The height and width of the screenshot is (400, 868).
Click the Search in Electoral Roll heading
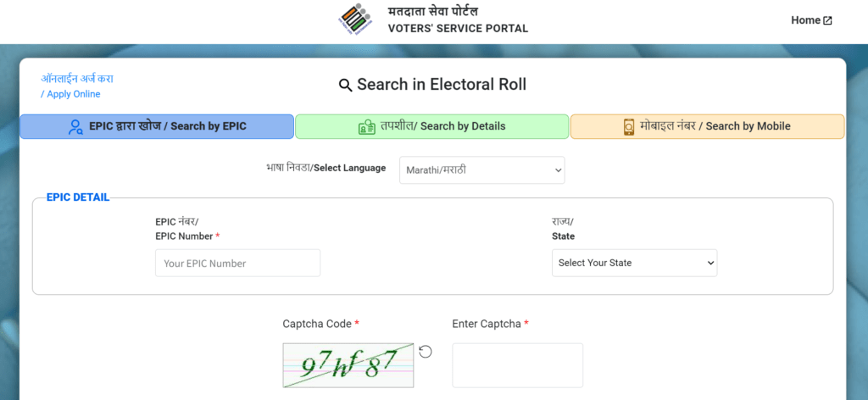click(442, 85)
